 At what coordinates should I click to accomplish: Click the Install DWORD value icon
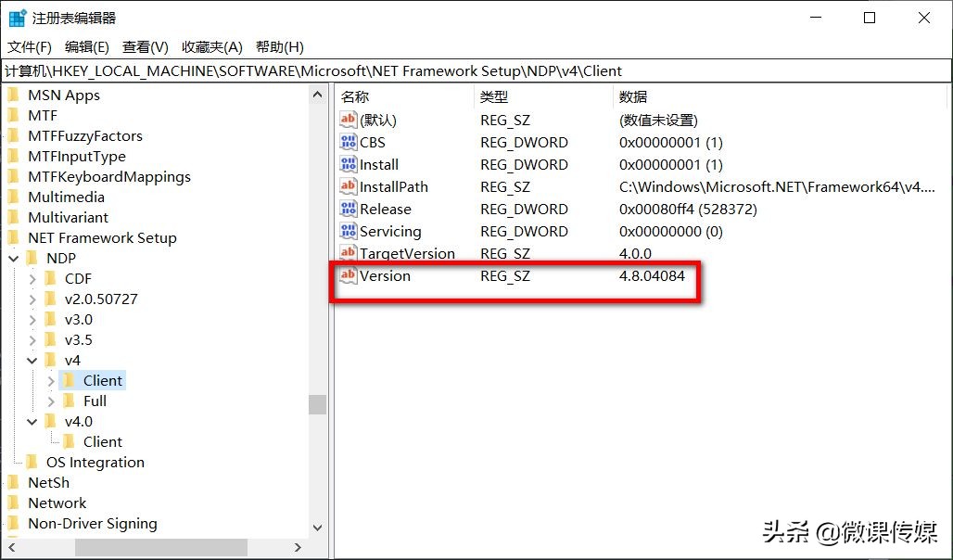tap(347, 164)
